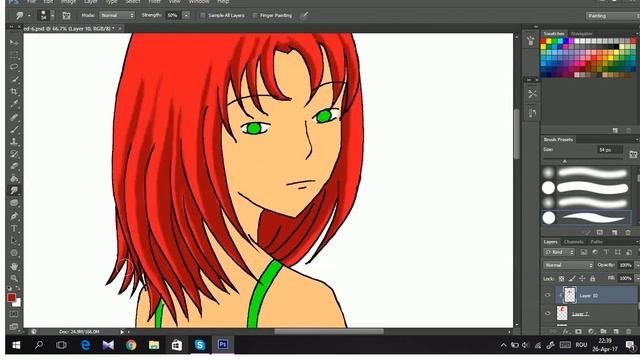Lock all layer attributes

coord(593,279)
